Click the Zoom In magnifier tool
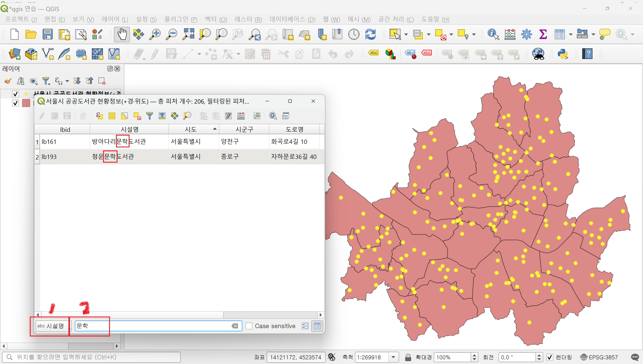The width and height of the screenshot is (643, 364). (155, 34)
